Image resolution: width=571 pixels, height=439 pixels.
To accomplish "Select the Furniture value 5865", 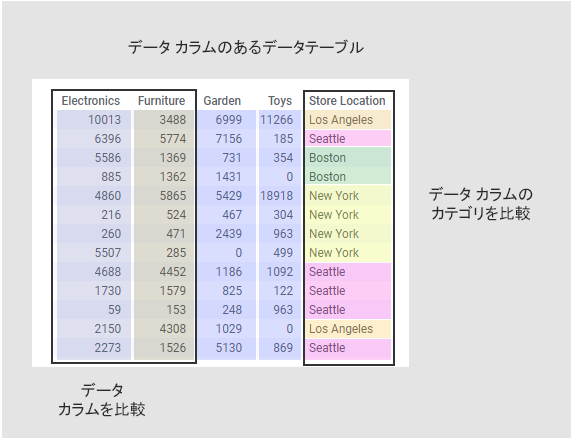I will 173,195.
